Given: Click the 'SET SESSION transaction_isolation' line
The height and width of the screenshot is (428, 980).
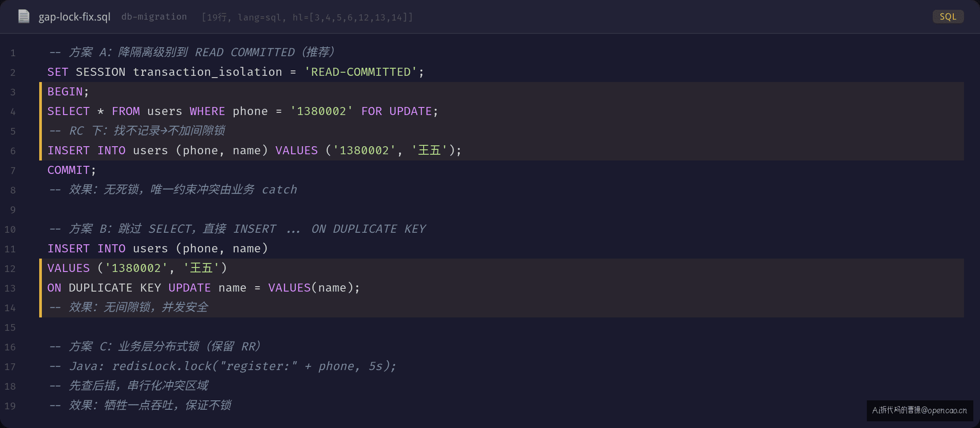Looking at the screenshot, I should pos(236,72).
